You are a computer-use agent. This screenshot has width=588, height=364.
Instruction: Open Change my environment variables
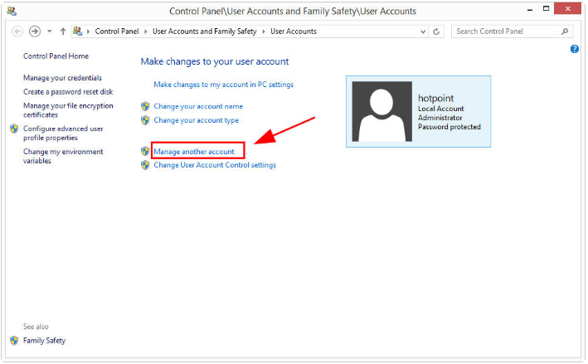(63, 156)
